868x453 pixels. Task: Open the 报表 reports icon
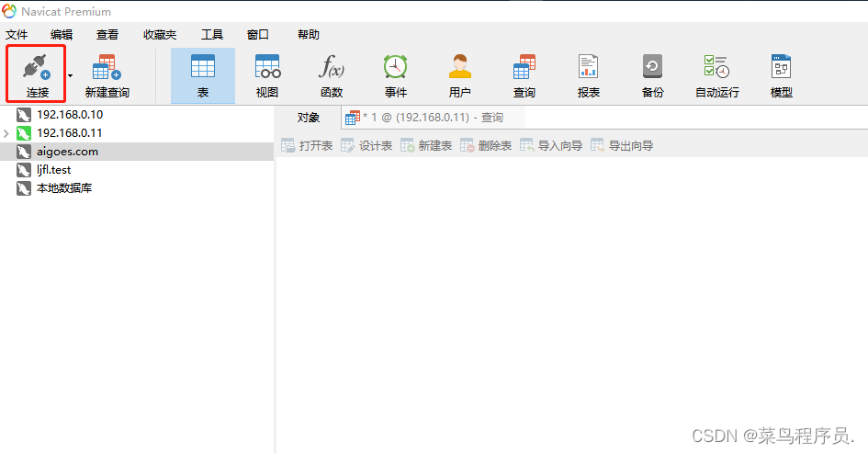click(x=588, y=66)
